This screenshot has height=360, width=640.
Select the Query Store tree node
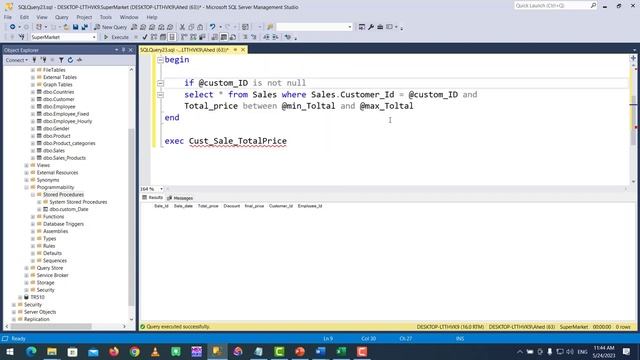coord(50,268)
